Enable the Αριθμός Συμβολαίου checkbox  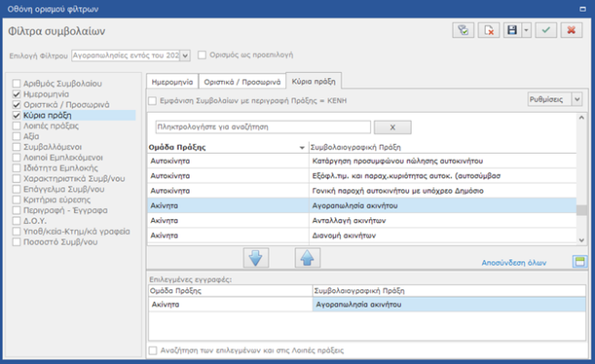[x=15, y=84]
